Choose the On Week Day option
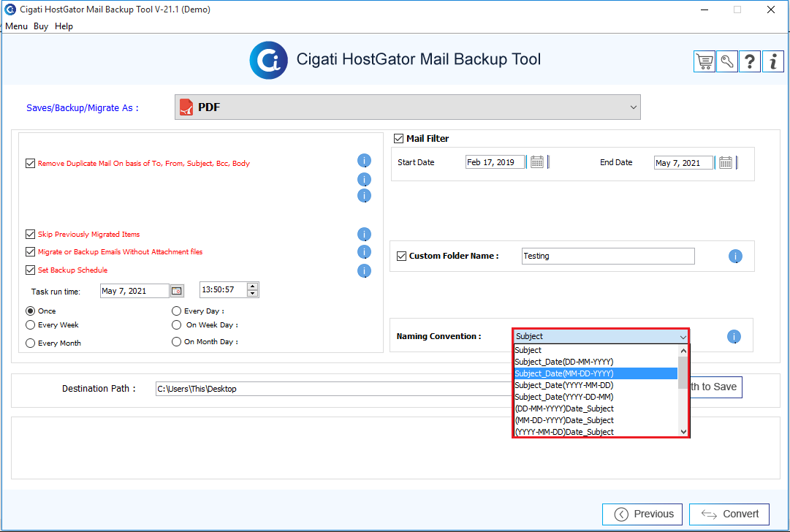The width and height of the screenshot is (790, 532). pyautogui.click(x=176, y=325)
